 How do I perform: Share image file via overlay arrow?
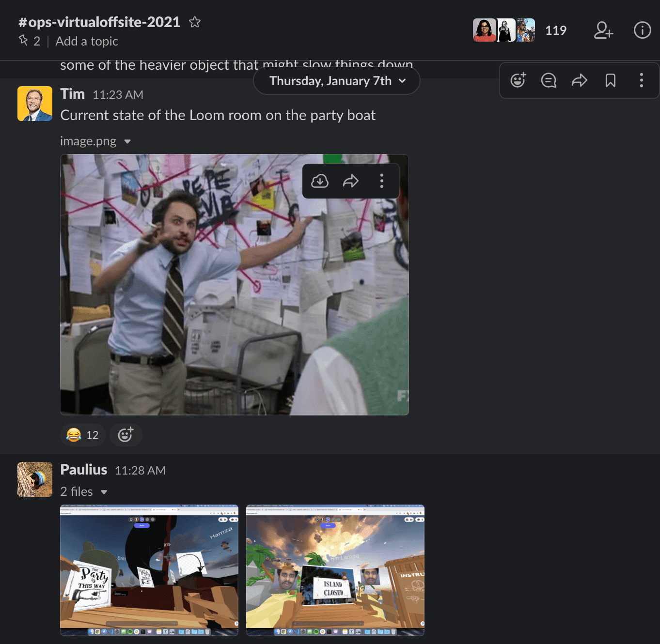pyautogui.click(x=351, y=181)
